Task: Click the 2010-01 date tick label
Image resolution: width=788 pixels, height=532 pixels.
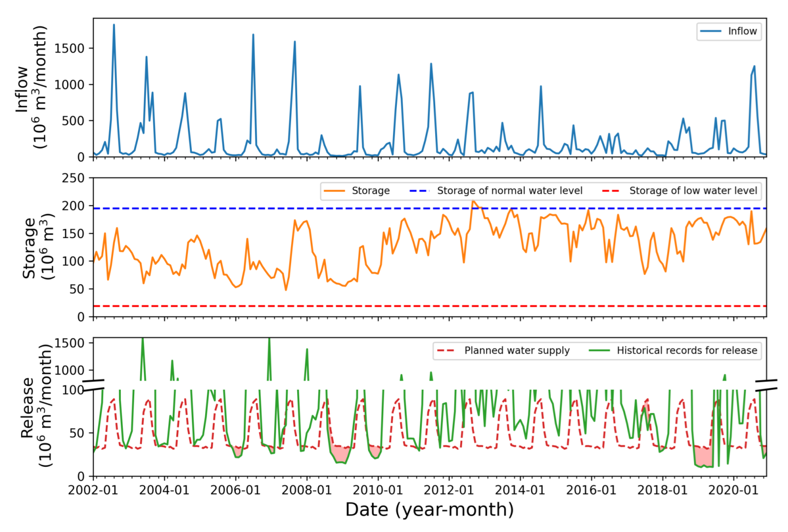Action: click(x=378, y=490)
